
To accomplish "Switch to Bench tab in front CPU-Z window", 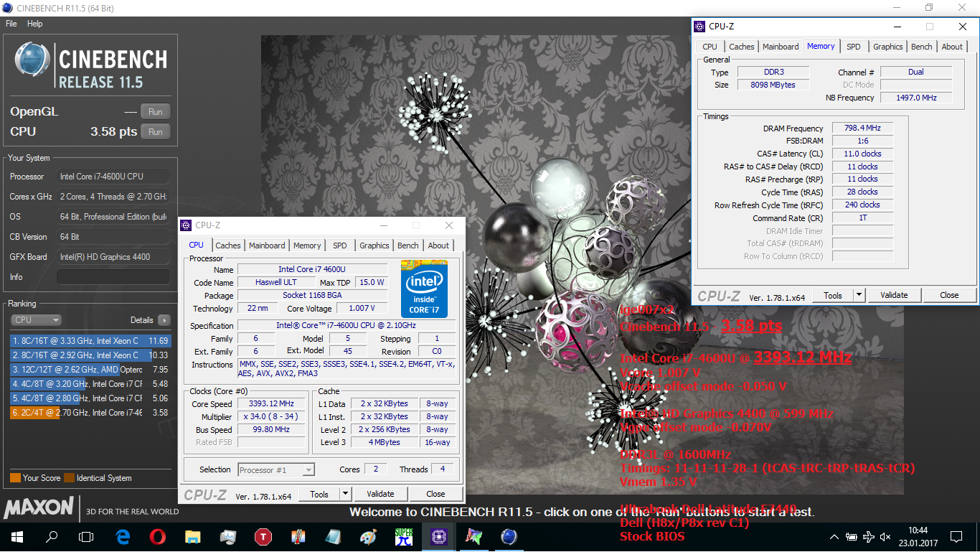I will coord(408,245).
